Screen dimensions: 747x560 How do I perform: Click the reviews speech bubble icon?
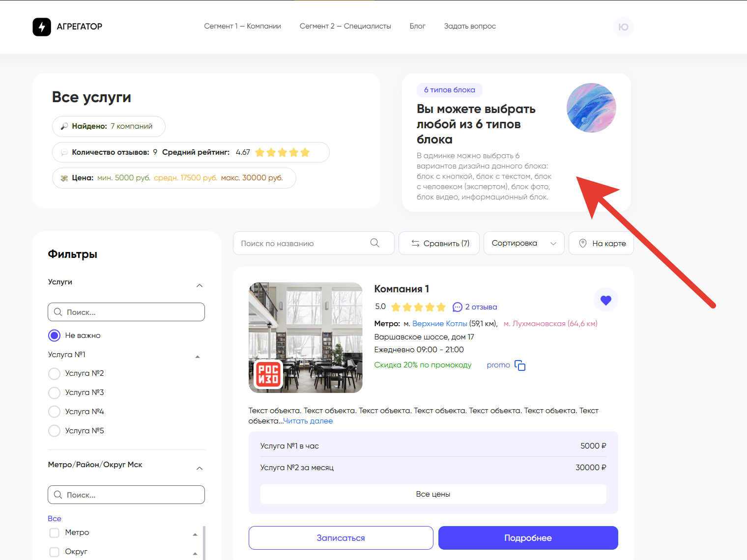click(x=458, y=307)
